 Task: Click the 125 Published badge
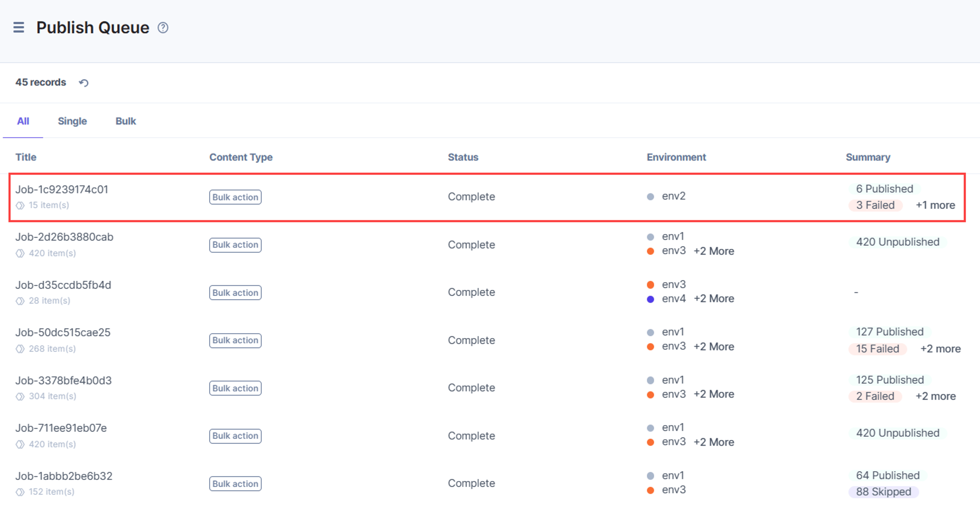tap(890, 380)
